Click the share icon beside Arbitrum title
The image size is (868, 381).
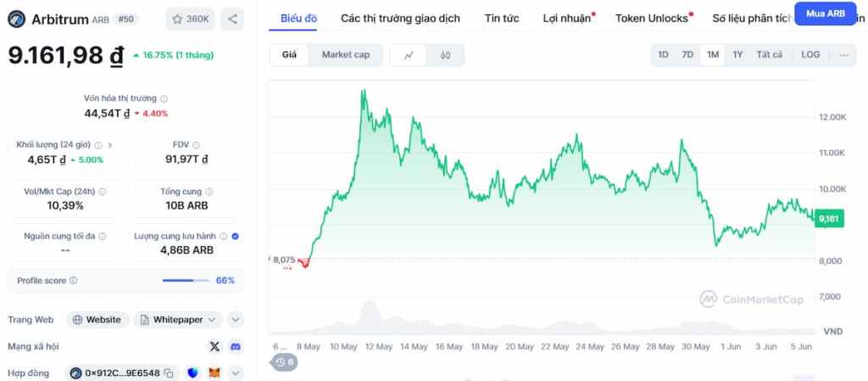pos(232,18)
